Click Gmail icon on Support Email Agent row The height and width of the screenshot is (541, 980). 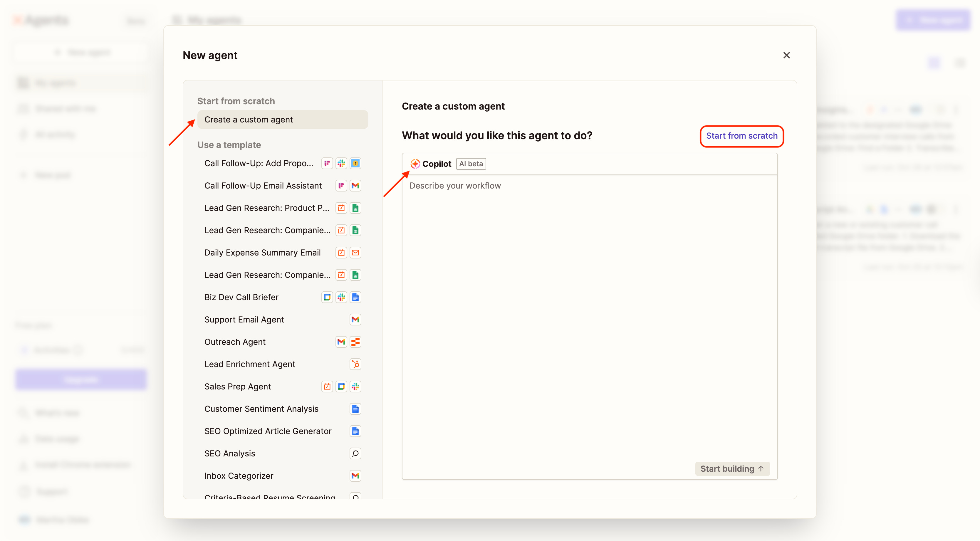355,320
